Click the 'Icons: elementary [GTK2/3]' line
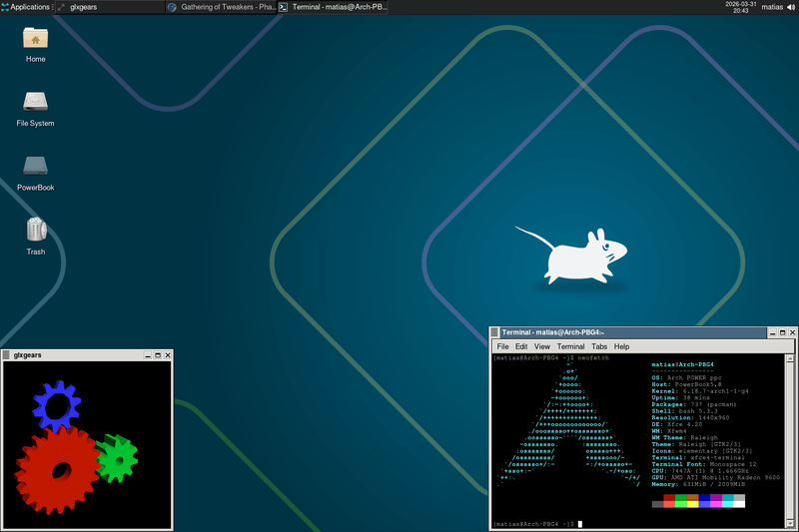Screen dimensions: 799x532 tap(702, 451)
